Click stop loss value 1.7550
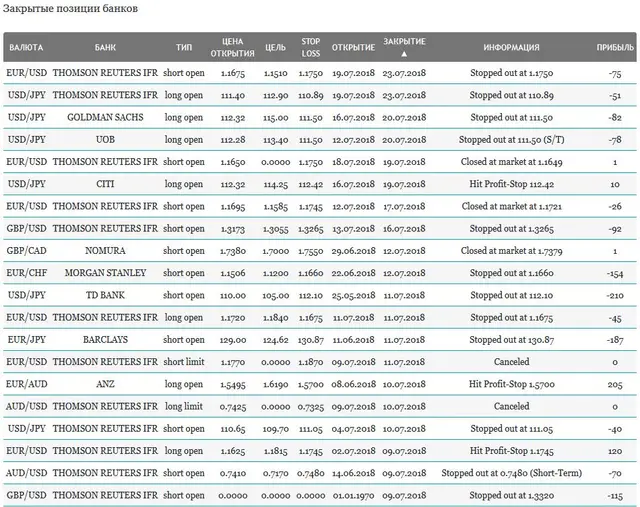This screenshot has width=640, height=507. tap(311, 251)
